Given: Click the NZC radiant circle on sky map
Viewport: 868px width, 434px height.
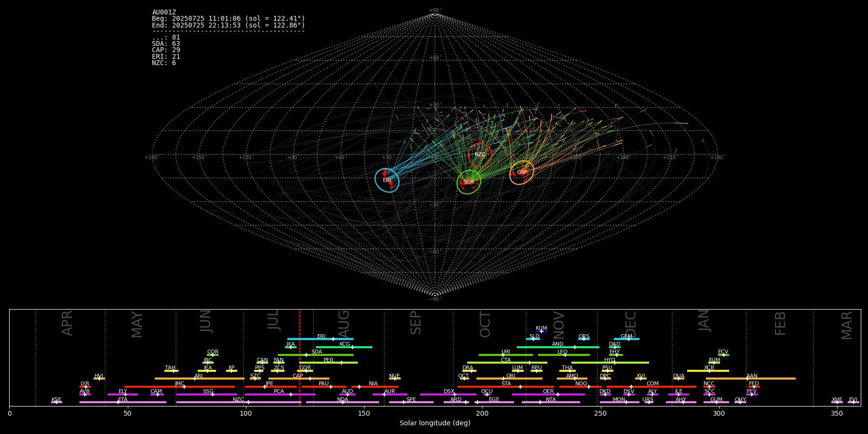Looking at the screenshot, I should [x=480, y=155].
